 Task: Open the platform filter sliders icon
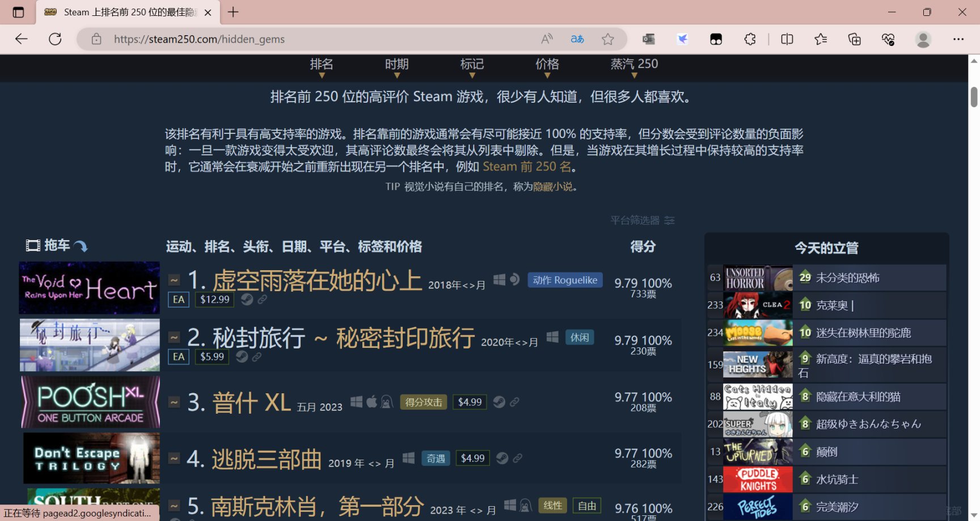pos(670,220)
